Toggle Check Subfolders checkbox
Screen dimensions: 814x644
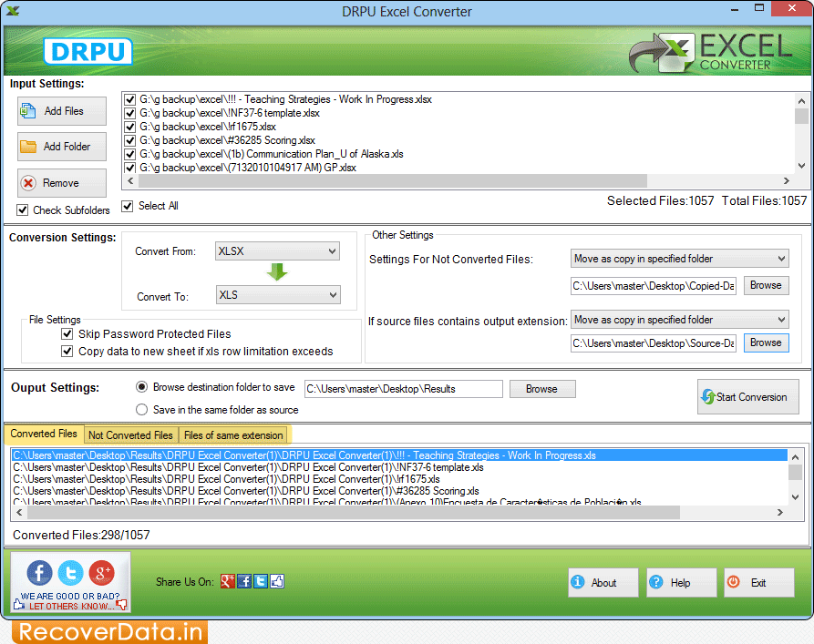22,210
